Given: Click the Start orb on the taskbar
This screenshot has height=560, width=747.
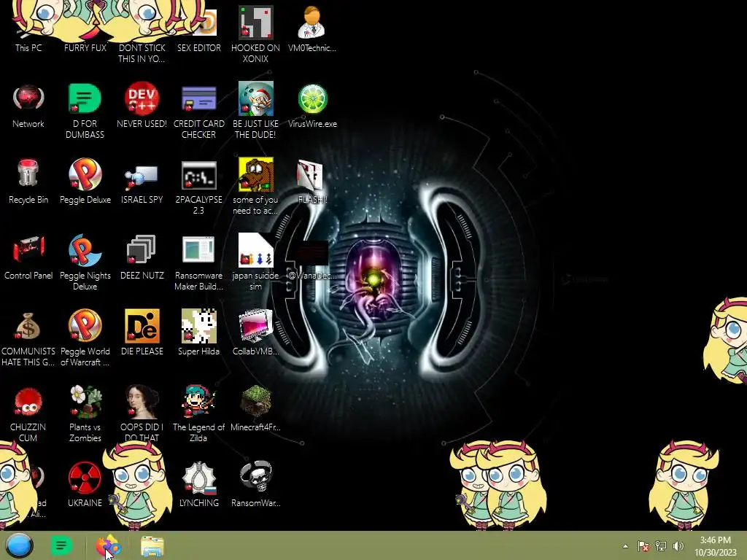Looking at the screenshot, I should (x=19, y=545).
